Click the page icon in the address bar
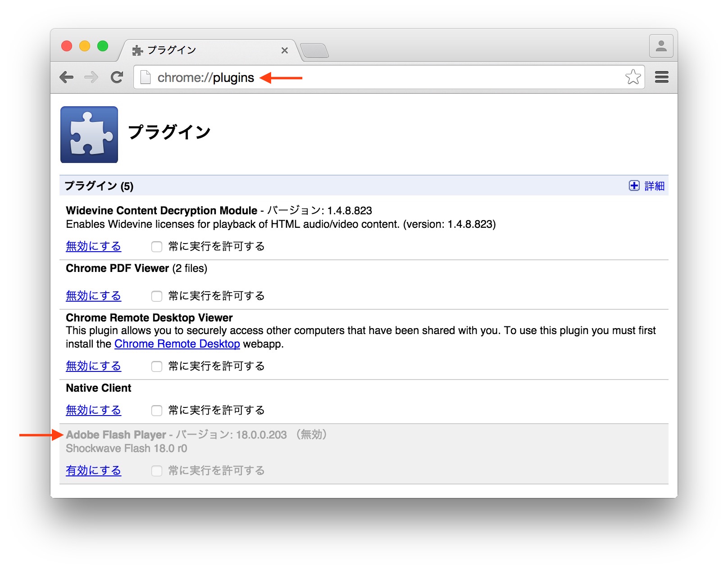Image resolution: width=728 pixels, height=570 pixels. pos(146,77)
